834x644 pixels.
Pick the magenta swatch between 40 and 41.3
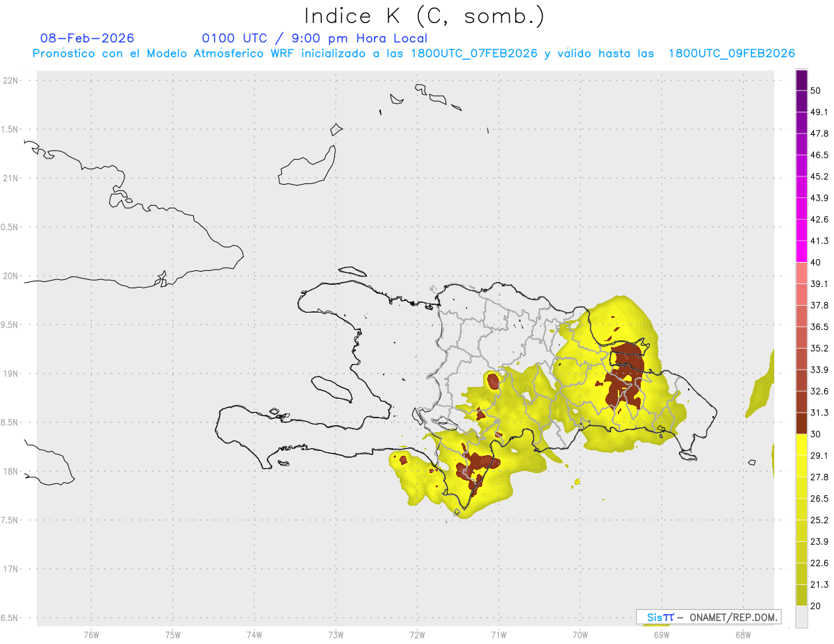click(x=801, y=252)
